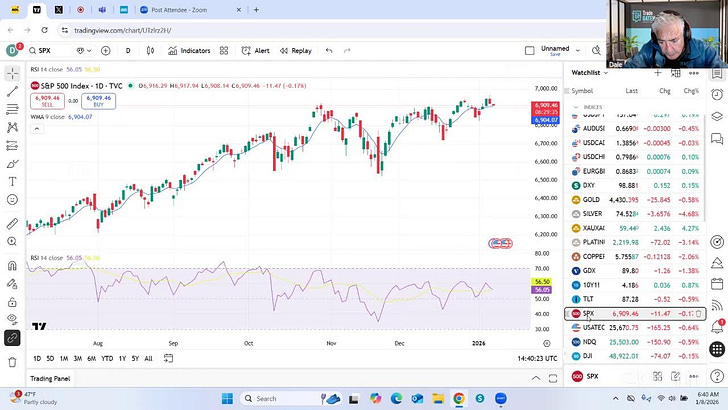Toggle lock all drawing tools
This screenshot has height=410, width=728.
[13, 302]
